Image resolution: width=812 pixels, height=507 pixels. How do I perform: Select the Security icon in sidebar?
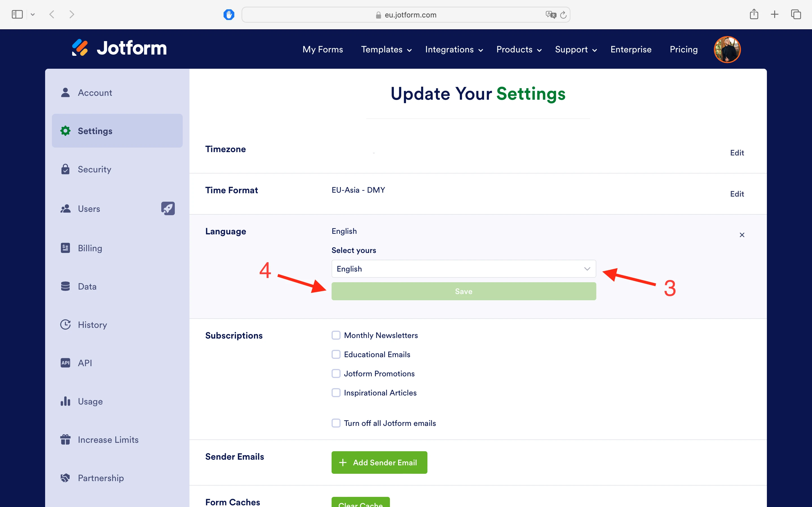click(x=65, y=169)
